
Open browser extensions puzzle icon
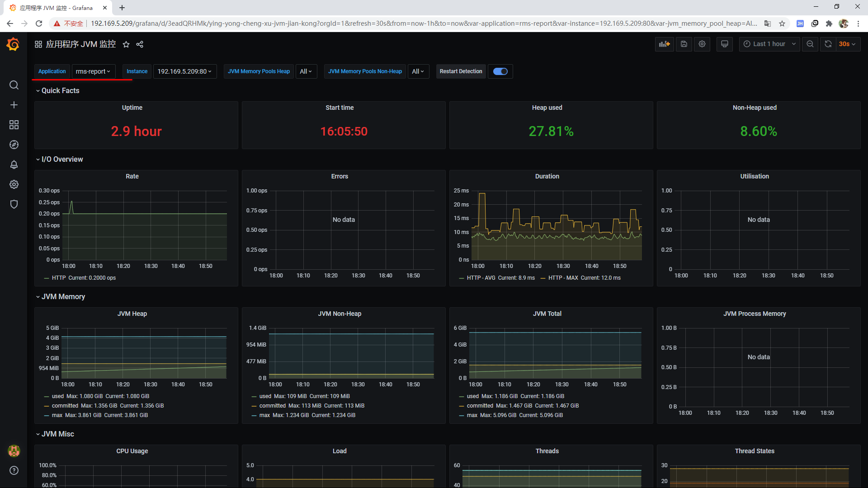[829, 23]
